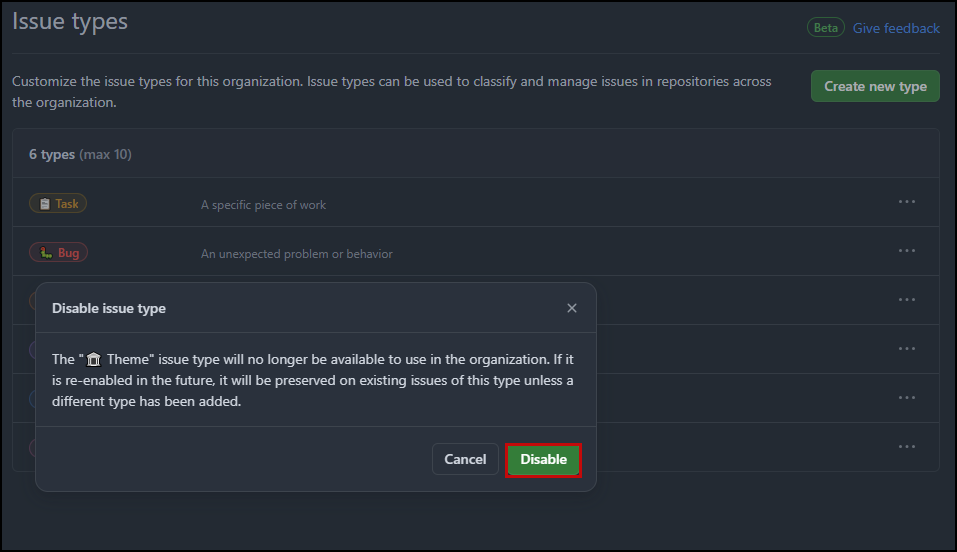The width and height of the screenshot is (957, 552).
Task: Click the Create new type button
Action: (x=875, y=86)
